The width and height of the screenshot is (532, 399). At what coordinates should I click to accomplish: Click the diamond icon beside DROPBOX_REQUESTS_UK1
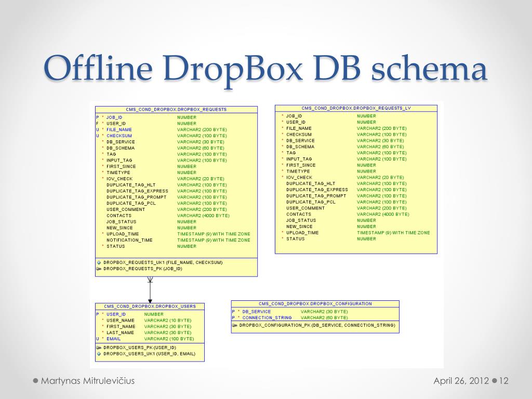coord(99,262)
